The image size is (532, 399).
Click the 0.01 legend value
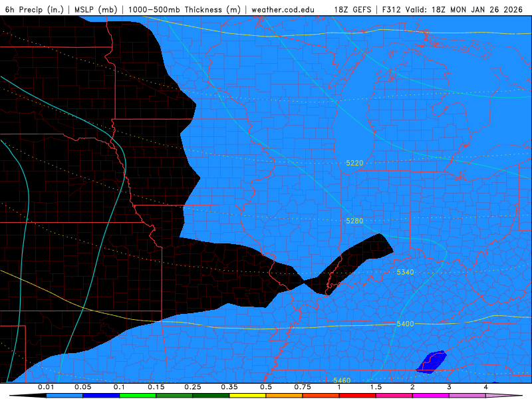click(46, 387)
